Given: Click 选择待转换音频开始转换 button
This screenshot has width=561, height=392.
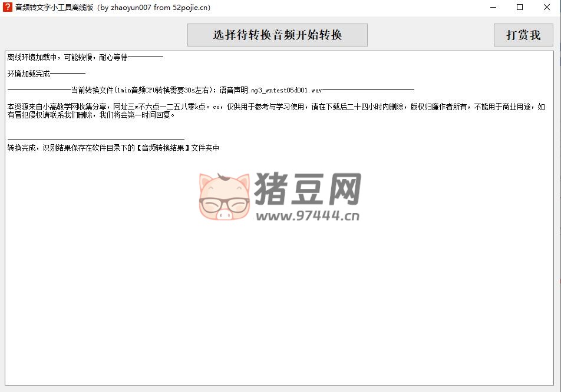Looking at the screenshot, I should click(x=278, y=35).
